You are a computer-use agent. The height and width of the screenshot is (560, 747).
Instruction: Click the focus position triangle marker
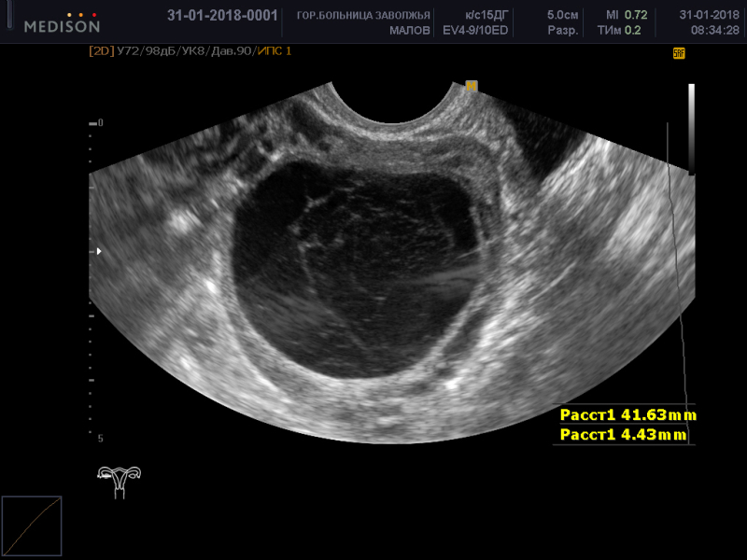99,251
